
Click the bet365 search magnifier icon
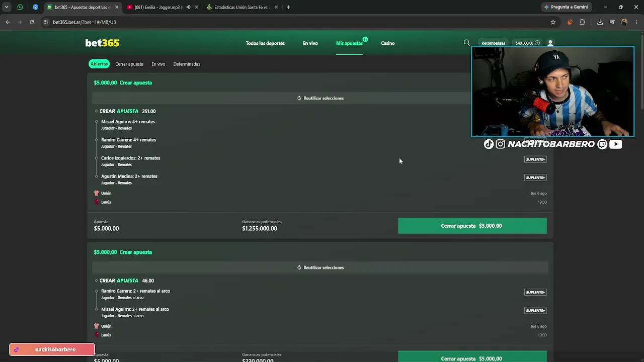click(x=467, y=43)
